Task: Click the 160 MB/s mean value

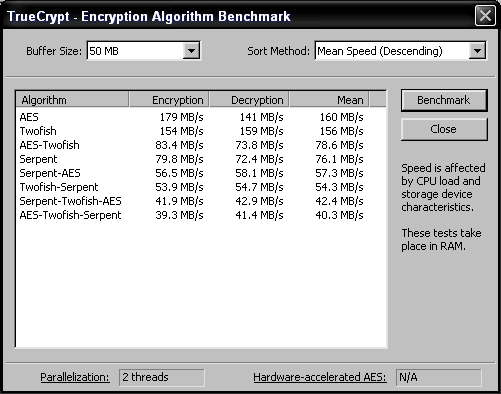Action: click(x=341, y=117)
